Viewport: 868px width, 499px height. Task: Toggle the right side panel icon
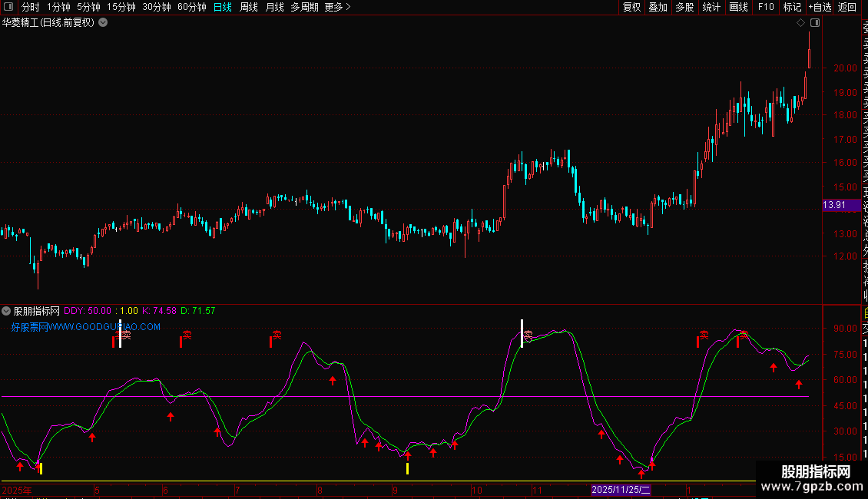[x=815, y=23]
